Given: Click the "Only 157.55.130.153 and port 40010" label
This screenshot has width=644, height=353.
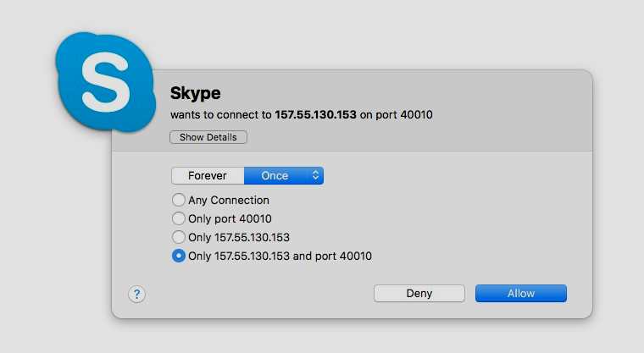Looking at the screenshot, I should (280, 256).
